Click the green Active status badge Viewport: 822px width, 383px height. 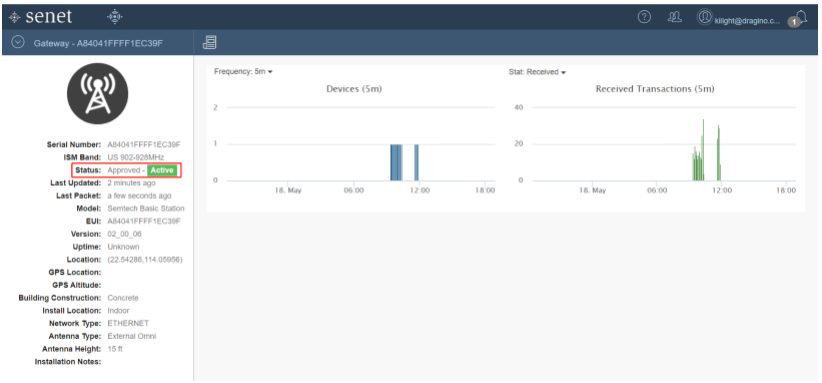click(162, 170)
